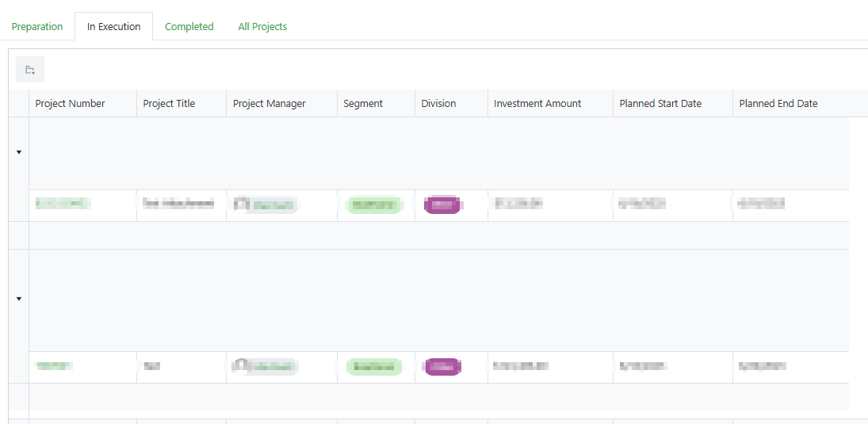Go to the All Projects tab
The height and width of the screenshot is (424, 868).
pyautogui.click(x=262, y=26)
